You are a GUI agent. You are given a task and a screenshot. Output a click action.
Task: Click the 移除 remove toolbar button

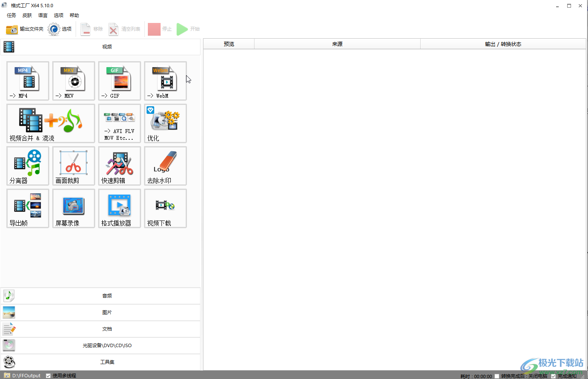click(92, 29)
